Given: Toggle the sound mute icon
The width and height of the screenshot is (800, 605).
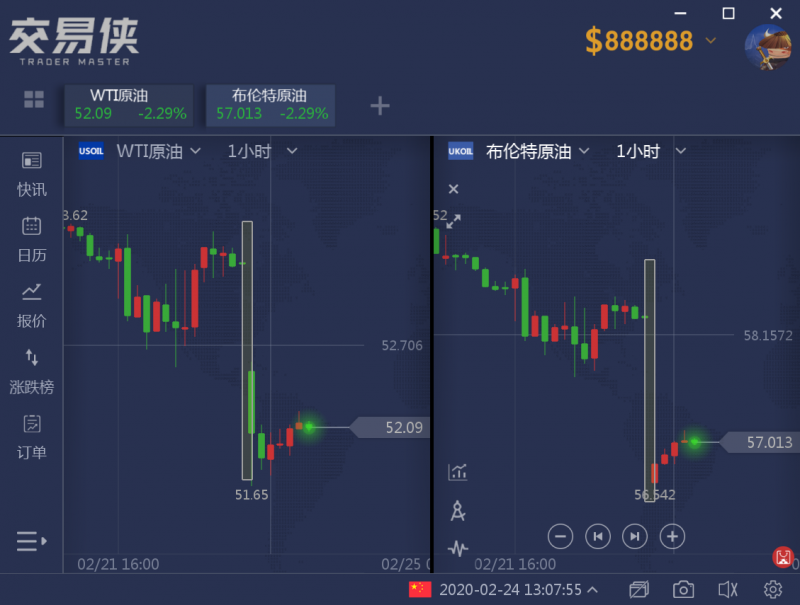Looking at the screenshot, I should [x=728, y=590].
